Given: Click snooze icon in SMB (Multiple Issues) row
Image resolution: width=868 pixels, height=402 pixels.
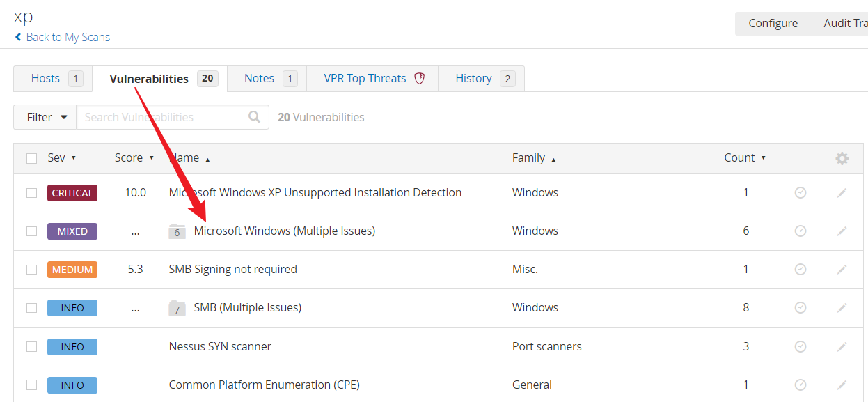Looking at the screenshot, I should [x=800, y=308].
